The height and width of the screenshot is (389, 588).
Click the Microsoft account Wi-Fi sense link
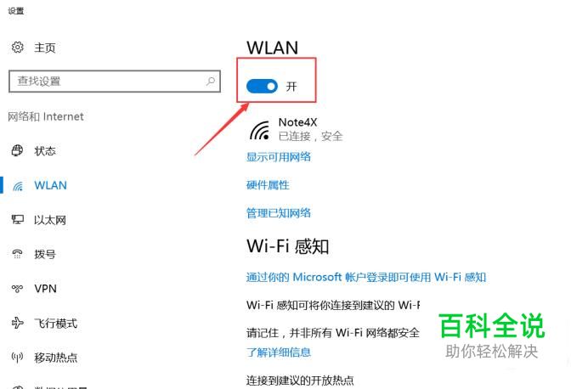coord(366,277)
